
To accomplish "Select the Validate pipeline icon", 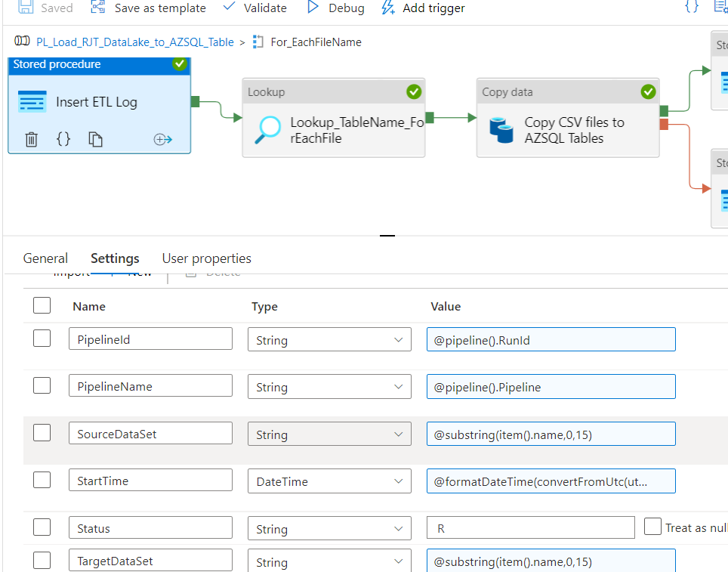I will point(228,8).
